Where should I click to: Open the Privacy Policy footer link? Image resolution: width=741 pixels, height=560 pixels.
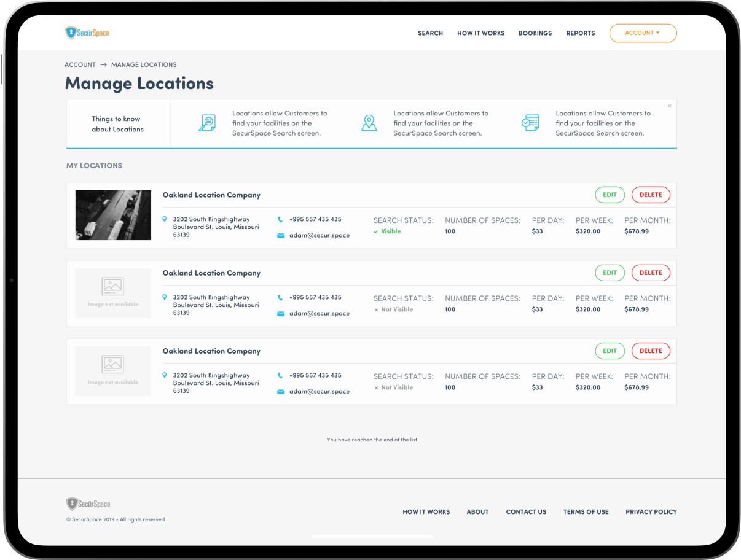(651, 512)
